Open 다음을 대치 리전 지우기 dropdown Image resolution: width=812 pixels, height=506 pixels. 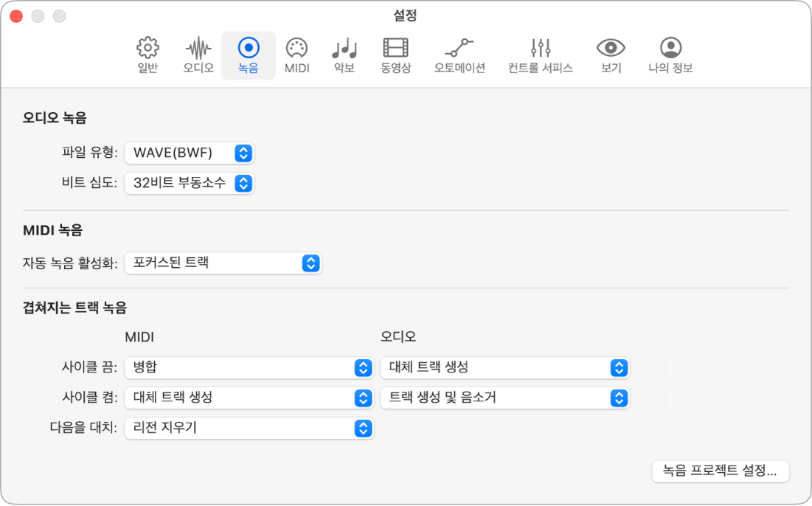(249, 428)
